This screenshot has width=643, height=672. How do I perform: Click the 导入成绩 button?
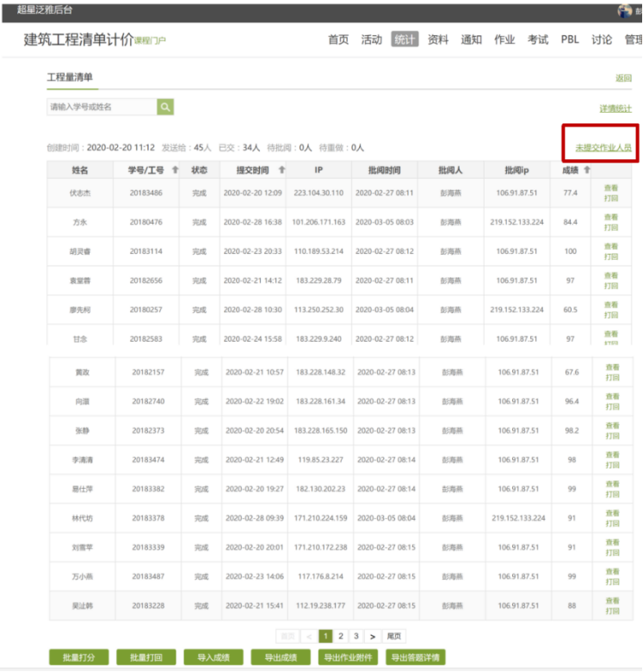click(213, 657)
